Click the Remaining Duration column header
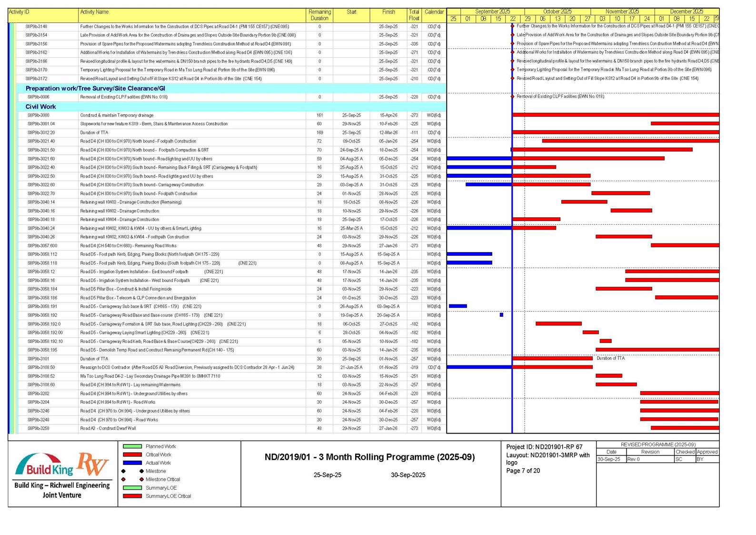Image resolution: width=756 pixels, height=535 pixels. click(319, 15)
